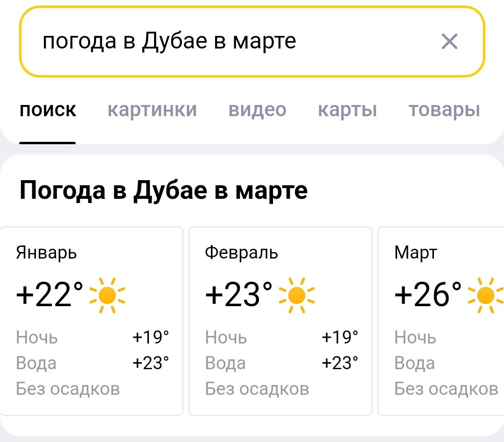Open the «Февраль» month label
This screenshot has height=442, width=504.
click(241, 253)
